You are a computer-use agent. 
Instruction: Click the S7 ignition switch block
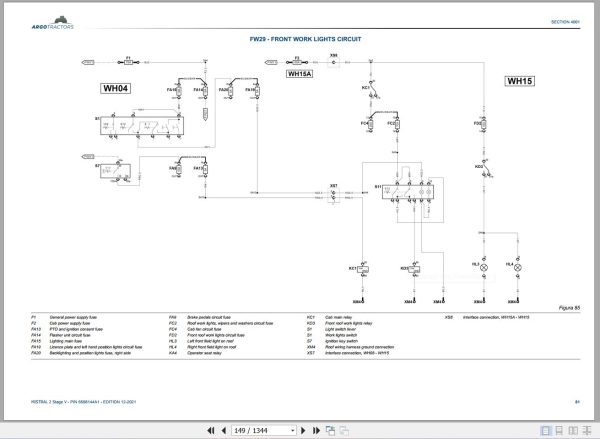115,171
